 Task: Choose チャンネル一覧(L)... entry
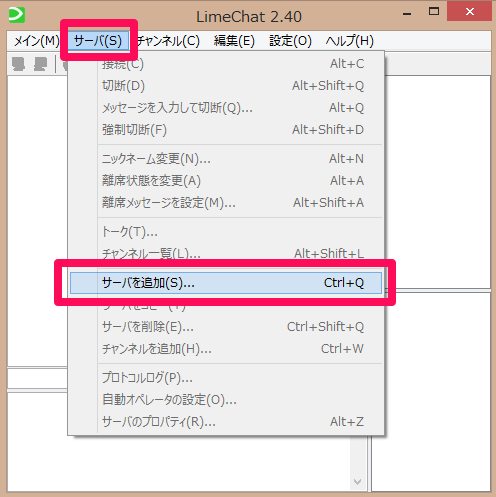[x=226, y=254]
